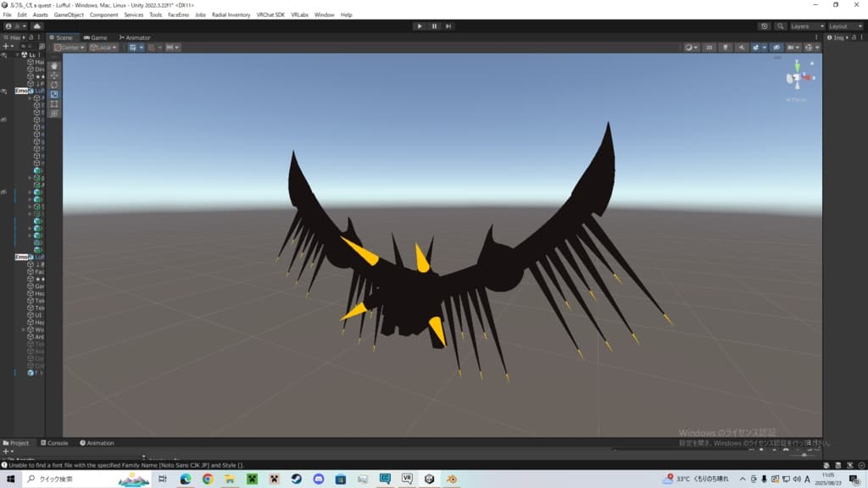The image size is (868, 488).
Task: Open the Layers dropdown
Action: point(806,26)
